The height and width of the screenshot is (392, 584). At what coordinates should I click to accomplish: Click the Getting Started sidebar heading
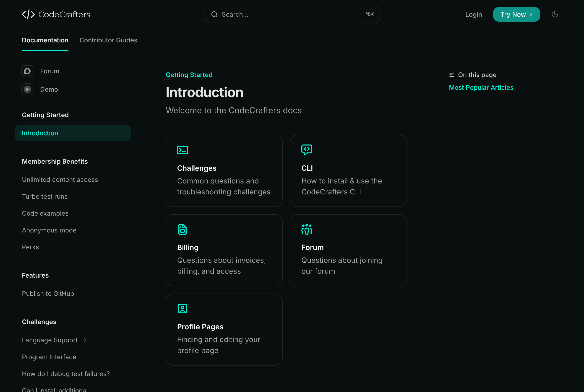pos(45,115)
